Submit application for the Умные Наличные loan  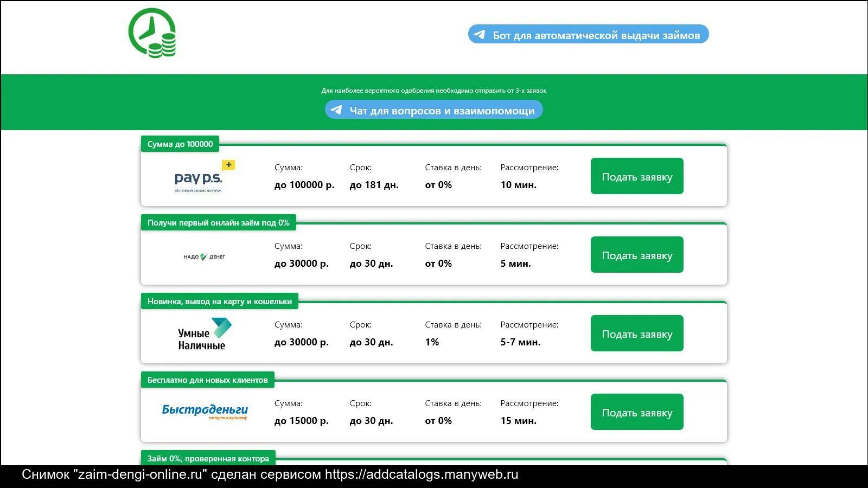pos(637,333)
